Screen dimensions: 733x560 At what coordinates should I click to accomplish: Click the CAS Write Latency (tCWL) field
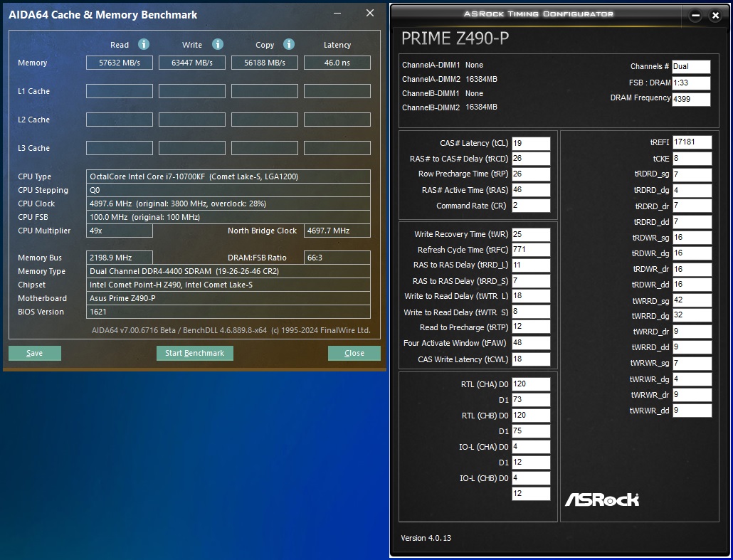531,359
